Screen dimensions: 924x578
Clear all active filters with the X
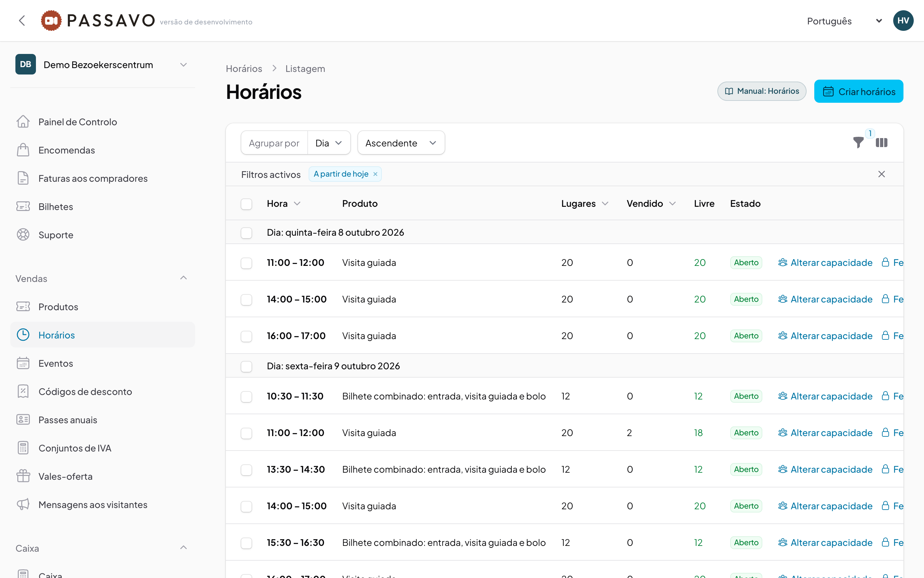[881, 174]
